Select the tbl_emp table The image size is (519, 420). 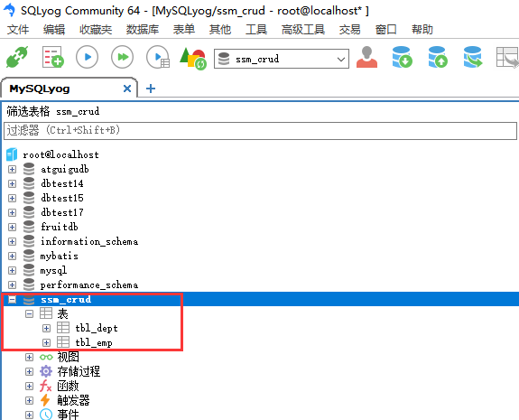pyautogui.click(x=94, y=342)
